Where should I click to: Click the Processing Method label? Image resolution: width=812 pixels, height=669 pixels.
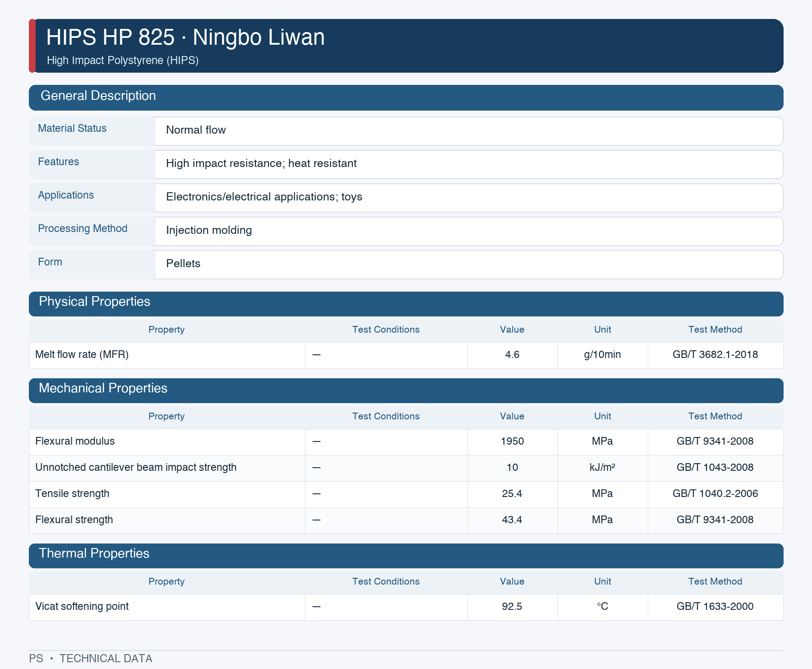pyautogui.click(x=83, y=228)
